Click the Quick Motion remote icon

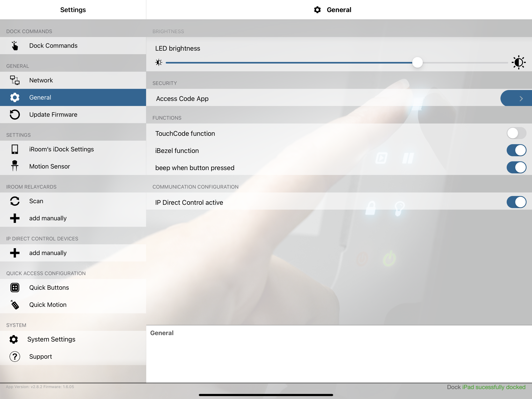(x=15, y=305)
